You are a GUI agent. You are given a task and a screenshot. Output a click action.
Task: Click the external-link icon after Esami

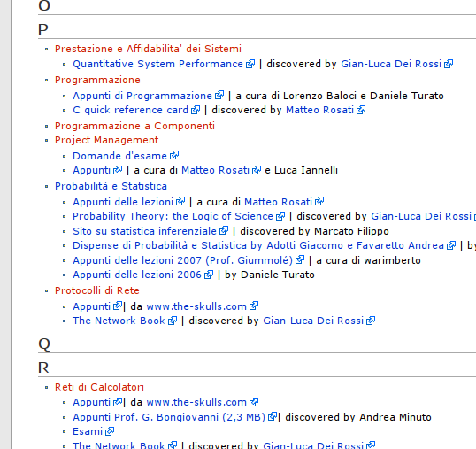tap(110, 431)
